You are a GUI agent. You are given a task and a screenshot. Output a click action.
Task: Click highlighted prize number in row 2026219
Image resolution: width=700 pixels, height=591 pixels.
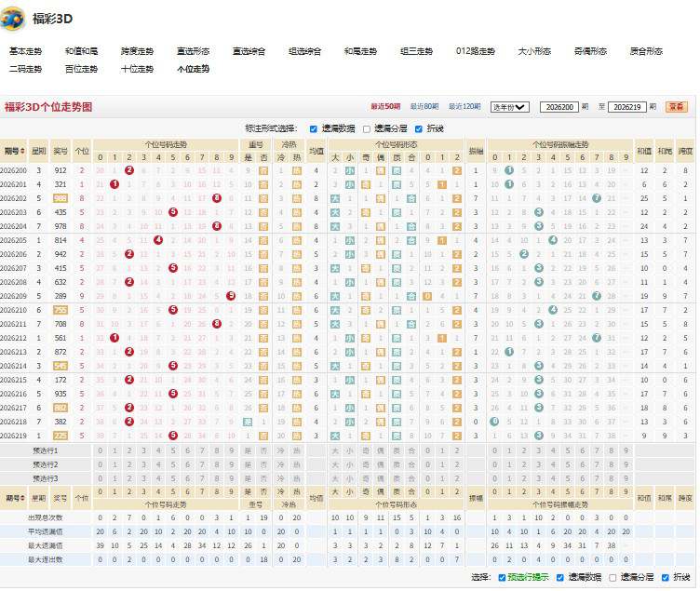click(61, 436)
